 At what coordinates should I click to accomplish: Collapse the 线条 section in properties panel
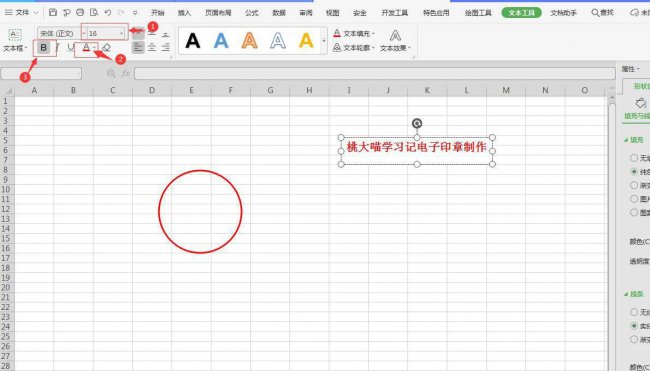coord(626,294)
